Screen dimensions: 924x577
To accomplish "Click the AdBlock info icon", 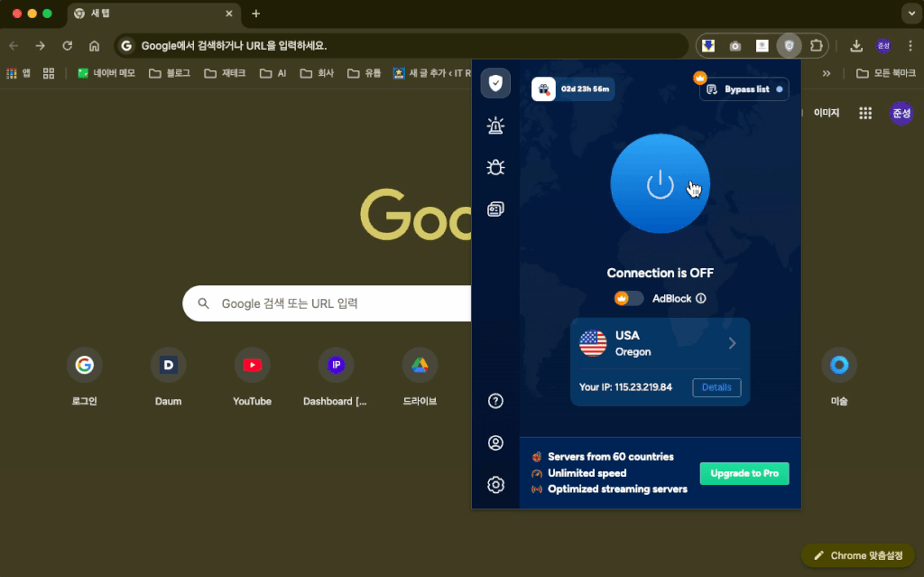I will [701, 298].
